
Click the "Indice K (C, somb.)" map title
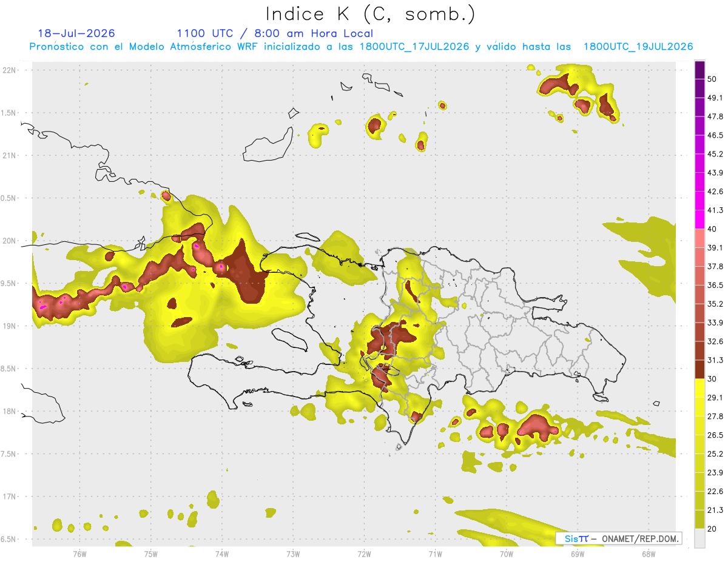point(371,15)
